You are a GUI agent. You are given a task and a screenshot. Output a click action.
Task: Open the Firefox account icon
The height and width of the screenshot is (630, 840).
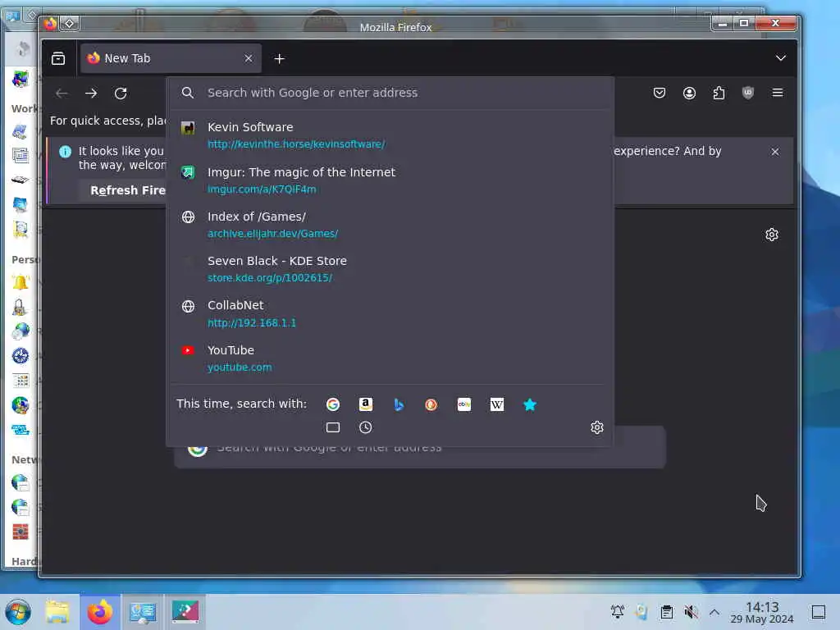[689, 94]
